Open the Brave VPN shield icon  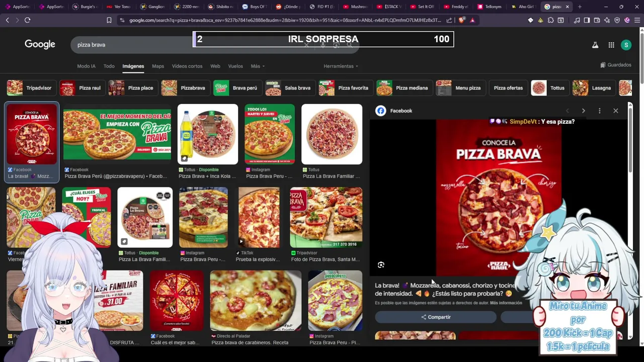617,20
